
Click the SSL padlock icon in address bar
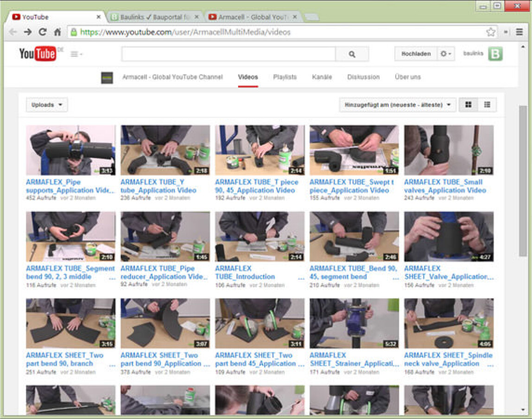click(x=74, y=32)
